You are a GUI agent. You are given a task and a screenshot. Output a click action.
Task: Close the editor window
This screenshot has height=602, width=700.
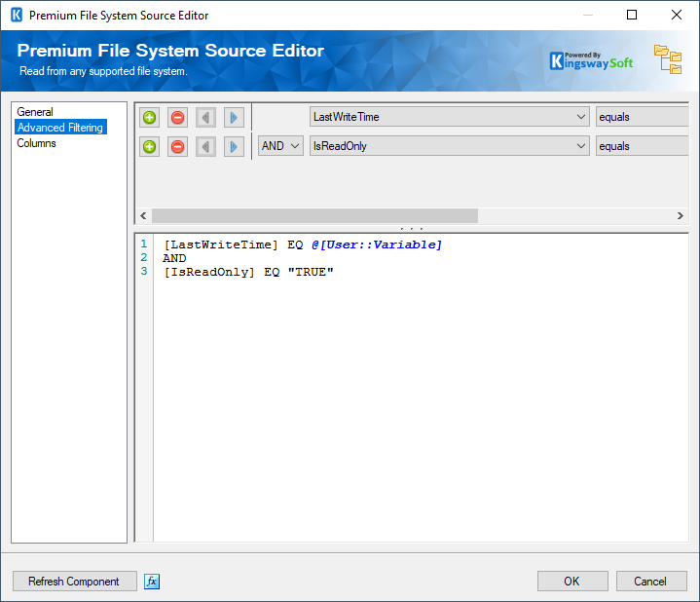point(677,15)
